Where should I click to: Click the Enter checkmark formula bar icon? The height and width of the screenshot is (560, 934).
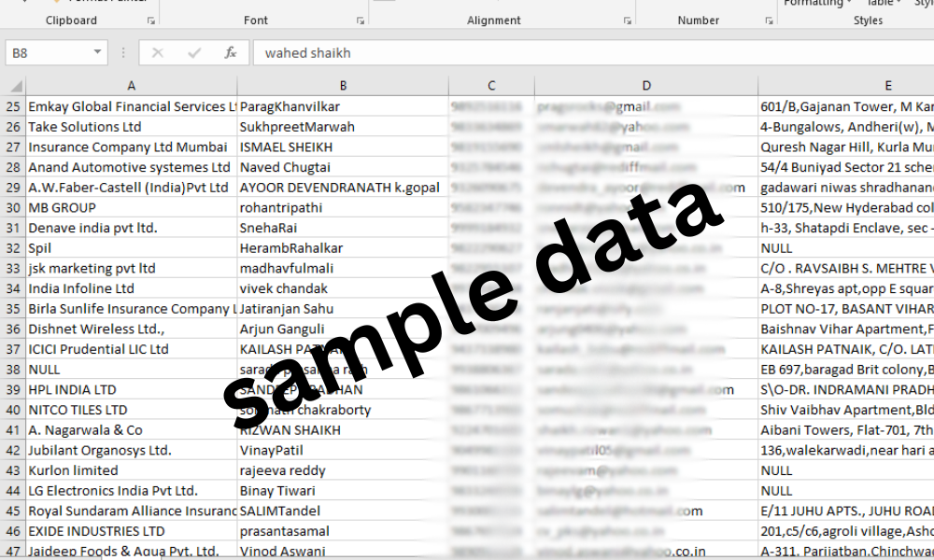194,53
